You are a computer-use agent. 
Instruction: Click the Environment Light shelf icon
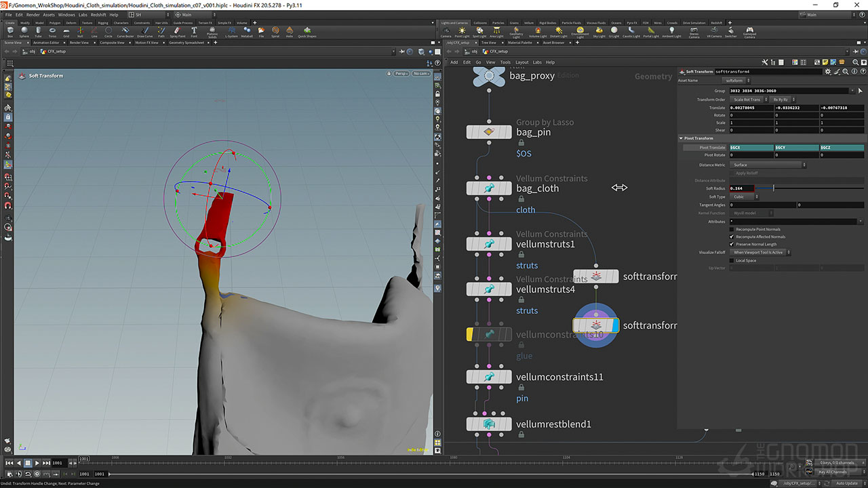[x=580, y=31]
